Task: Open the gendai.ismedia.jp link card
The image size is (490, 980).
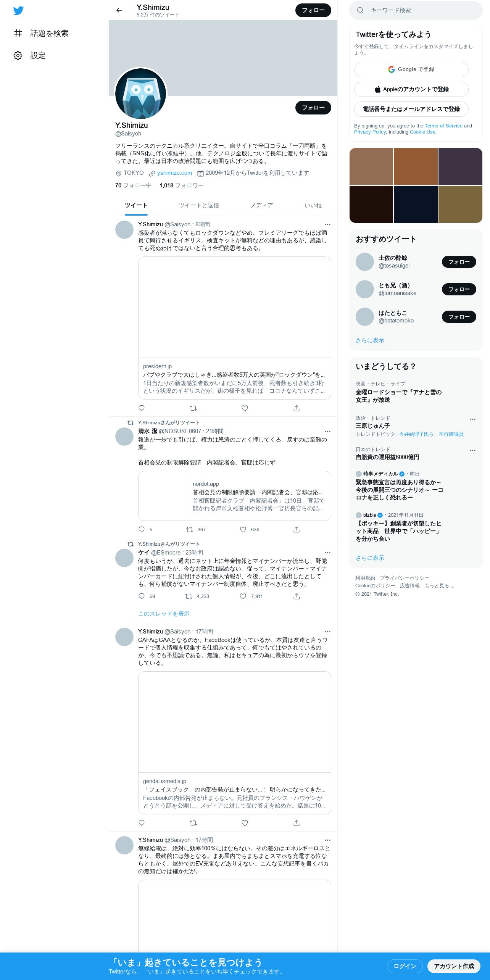Action: [x=234, y=743]
